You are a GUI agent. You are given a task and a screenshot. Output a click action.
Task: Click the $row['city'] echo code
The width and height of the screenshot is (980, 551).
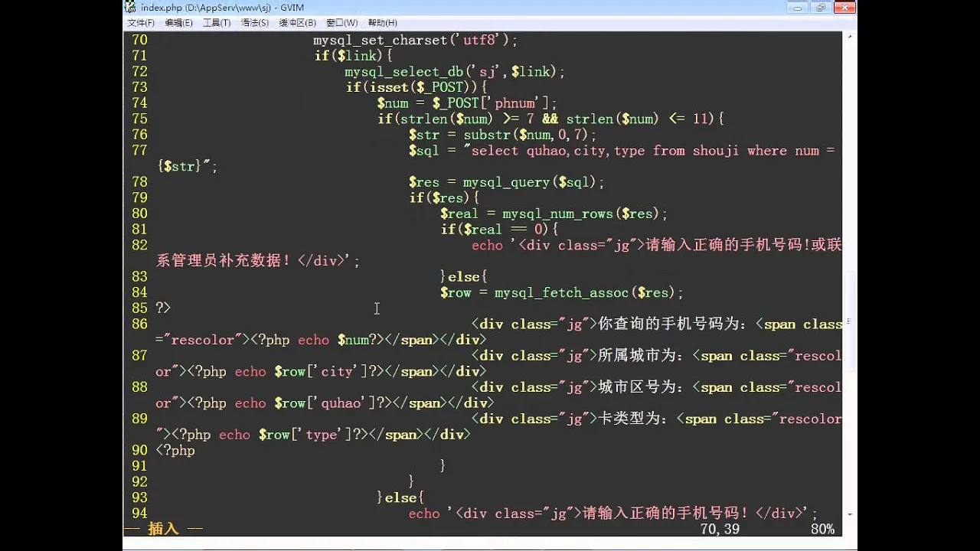click(x=286, y=372)
